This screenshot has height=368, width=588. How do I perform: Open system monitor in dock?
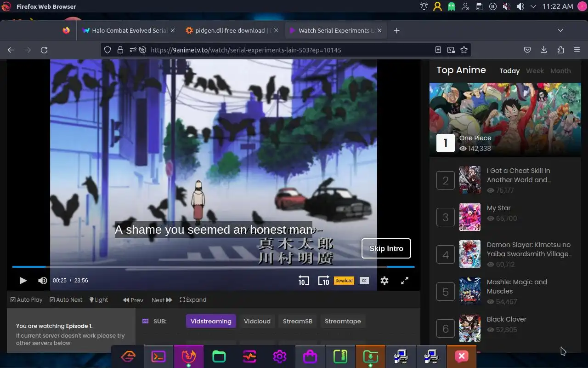tap(249, 356)
